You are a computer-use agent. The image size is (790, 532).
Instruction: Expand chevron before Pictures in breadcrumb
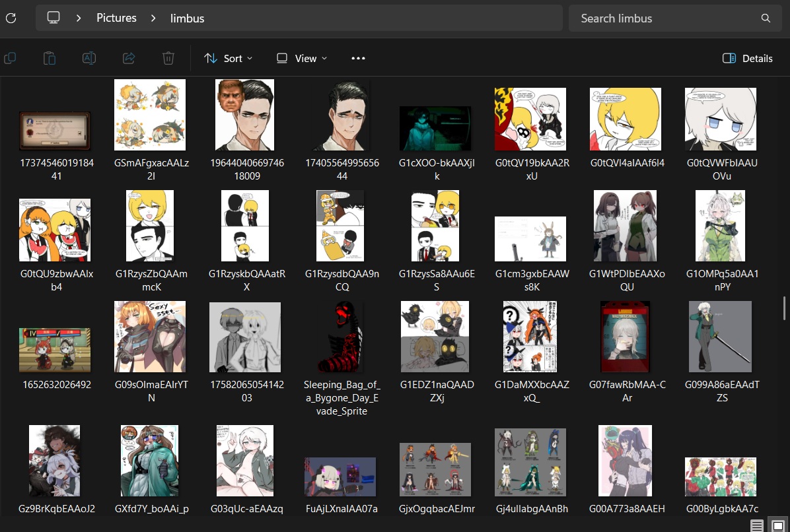coord(79,18)
